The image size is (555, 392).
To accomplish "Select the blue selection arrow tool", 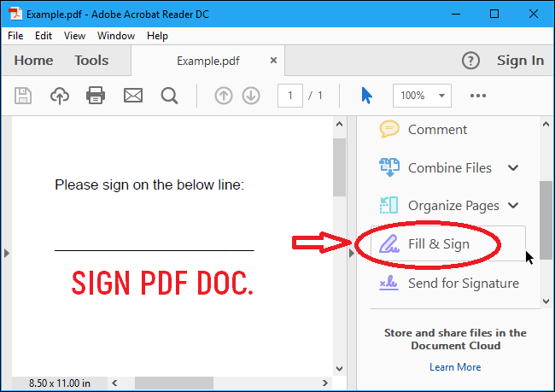I will pyautogui.click(x=366, y=96).
